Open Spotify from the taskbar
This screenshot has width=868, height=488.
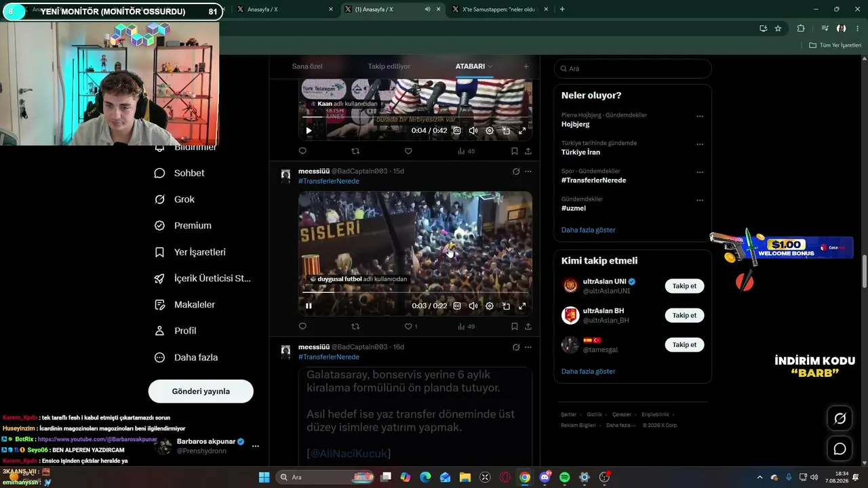[565, 477]
